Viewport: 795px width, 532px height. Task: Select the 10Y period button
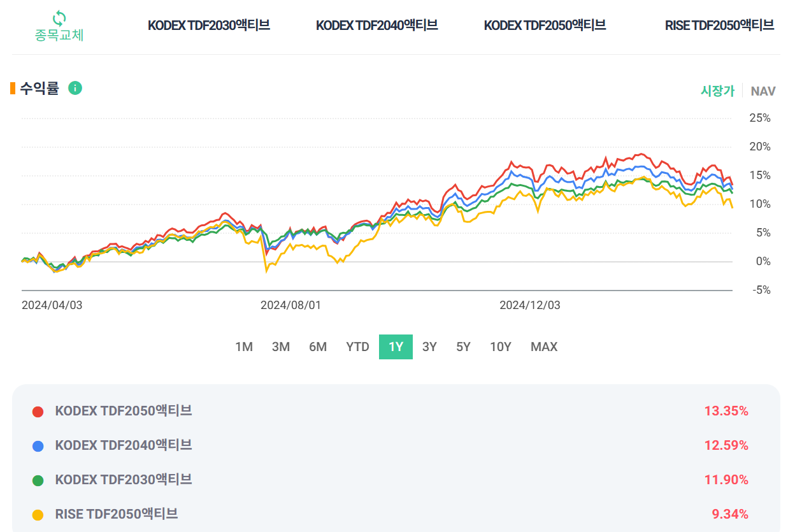(x=501, y=347)
